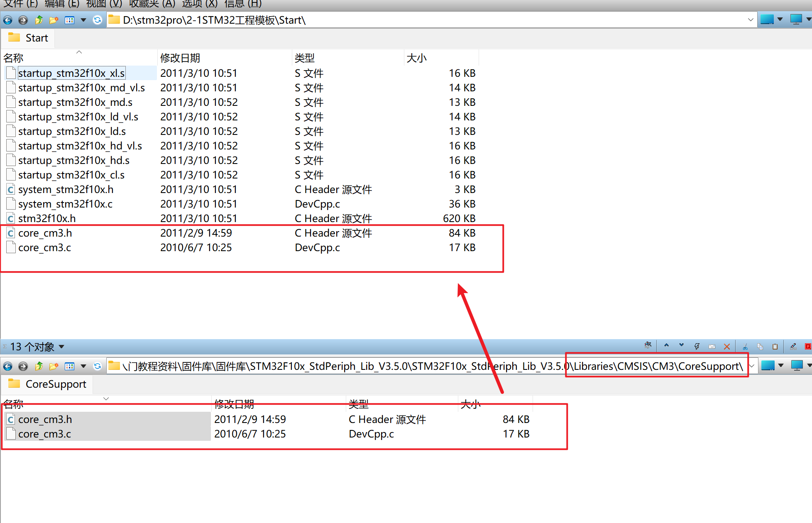Click the pen rename icon near toolbar end
Image resolution: width=812 pixels, height=523 pixels.
pyautogui.click(x=793, y=347)
